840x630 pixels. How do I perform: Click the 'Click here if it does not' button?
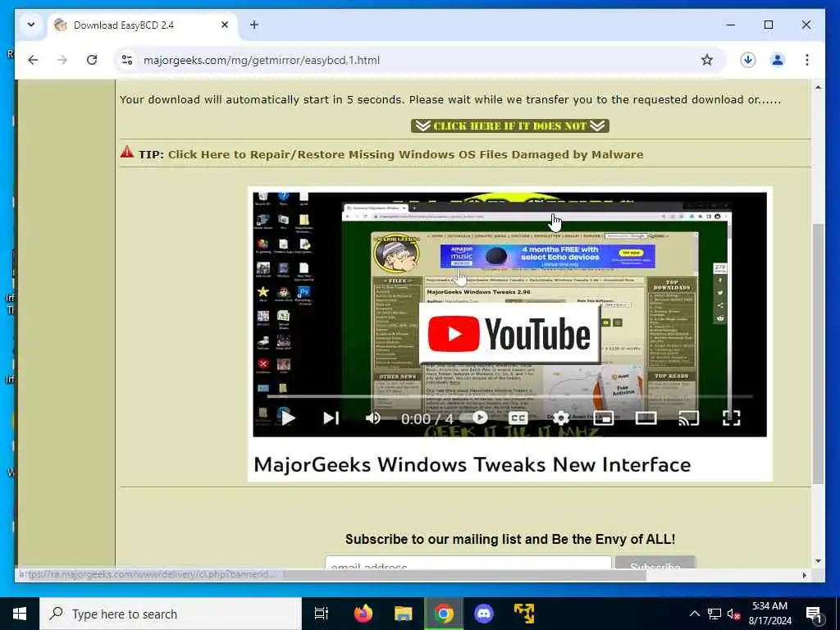(x=510, y=126)
